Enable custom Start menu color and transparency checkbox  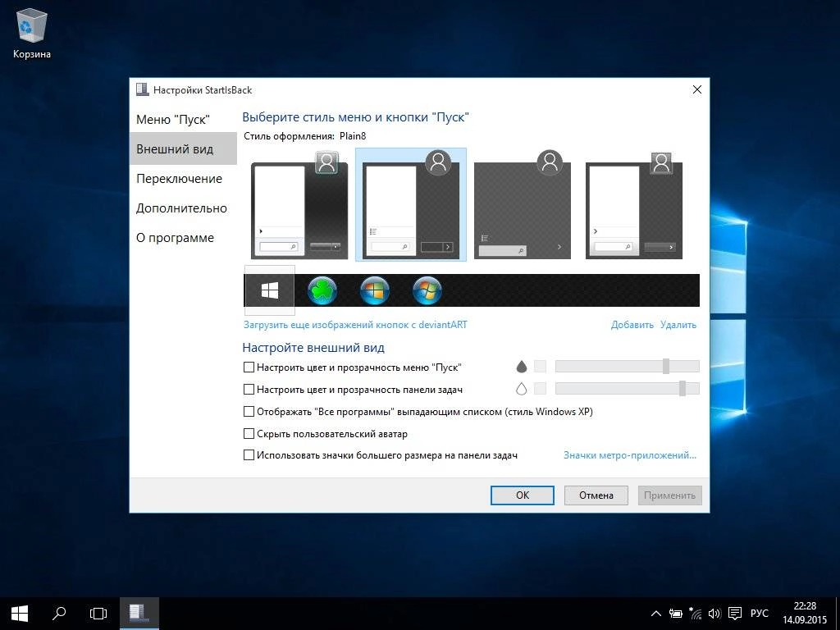coord(249,367)
